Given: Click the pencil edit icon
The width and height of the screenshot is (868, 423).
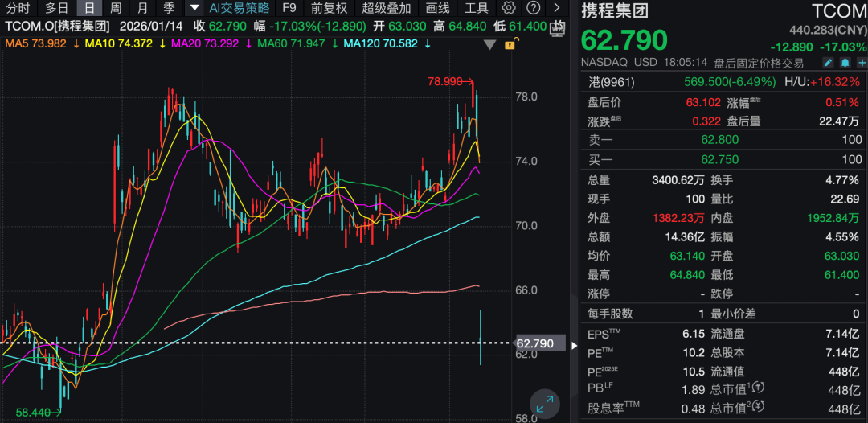Looking at the screenshot, I should [x=829, y=62].
